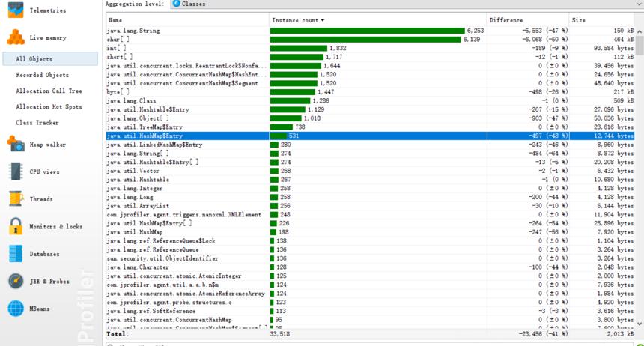
Task: Select the java.lang.String row
Action: pos(370,31)
